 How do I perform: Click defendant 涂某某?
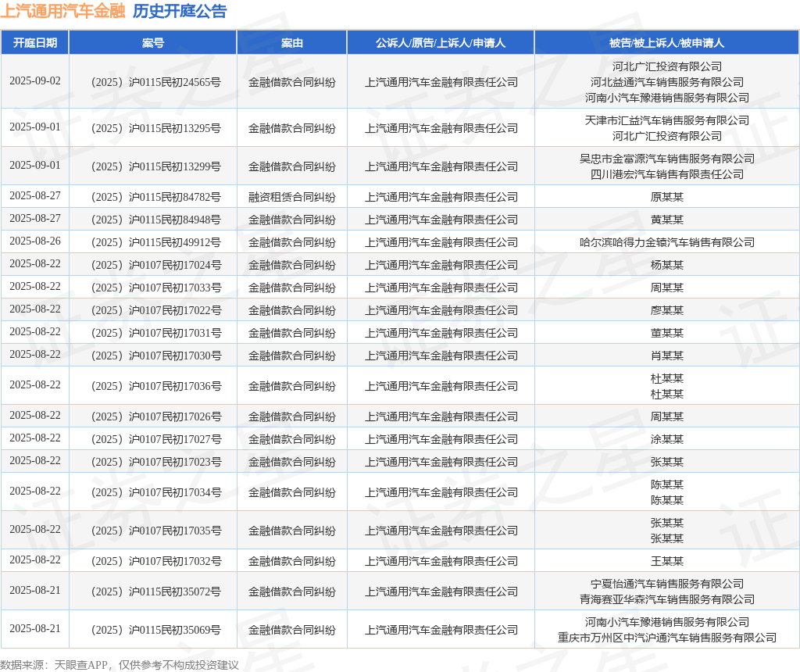tap(667, 439)
